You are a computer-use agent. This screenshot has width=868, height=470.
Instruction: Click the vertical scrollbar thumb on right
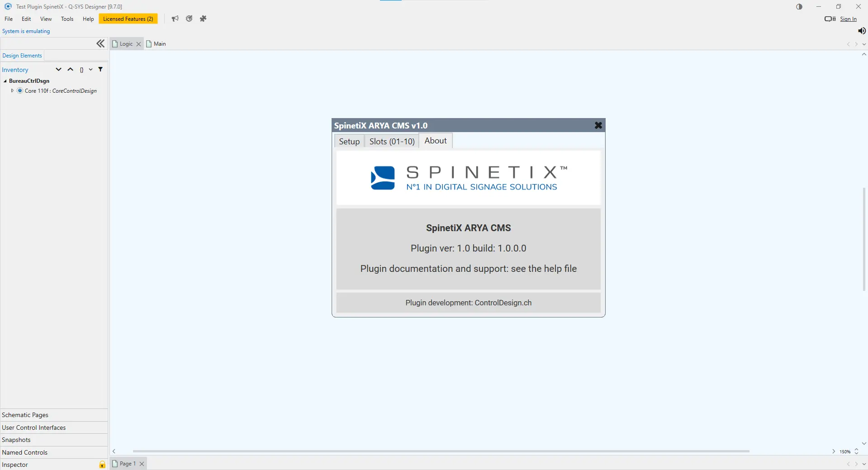(x=864, y=239)
